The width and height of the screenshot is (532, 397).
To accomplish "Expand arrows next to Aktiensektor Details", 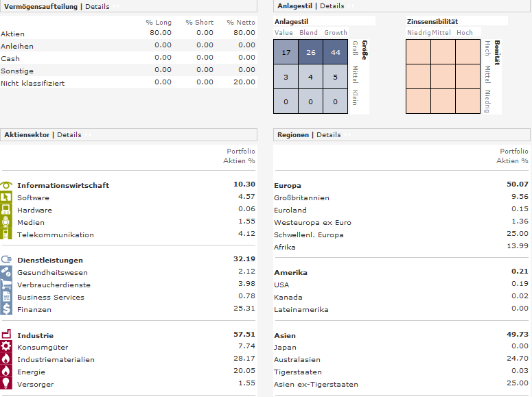I will click(x=88, y=135).
